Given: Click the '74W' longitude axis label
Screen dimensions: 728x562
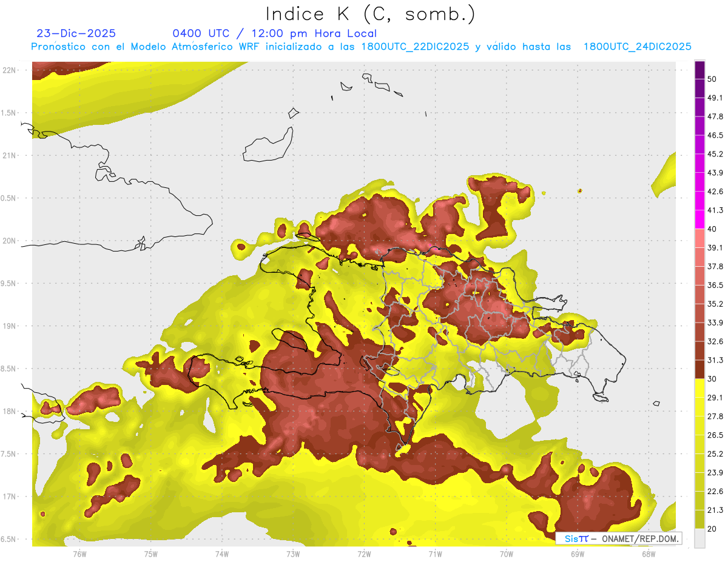Looking at the screenshot, I should (x=222, y=554).
